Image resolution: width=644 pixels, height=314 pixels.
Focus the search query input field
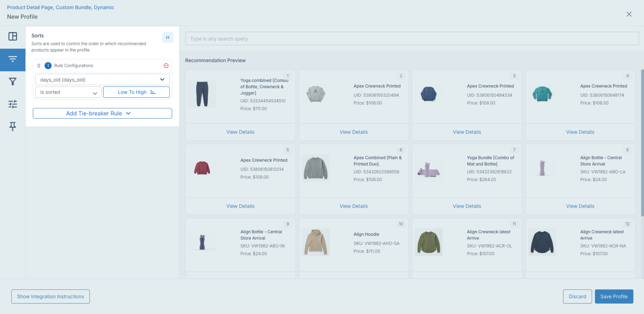(412, 39)
